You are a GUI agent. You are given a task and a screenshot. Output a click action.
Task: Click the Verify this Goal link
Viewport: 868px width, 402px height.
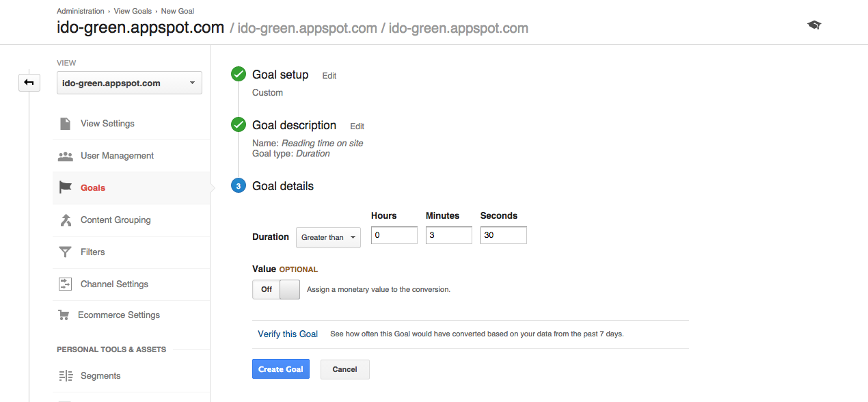(288, 334)
